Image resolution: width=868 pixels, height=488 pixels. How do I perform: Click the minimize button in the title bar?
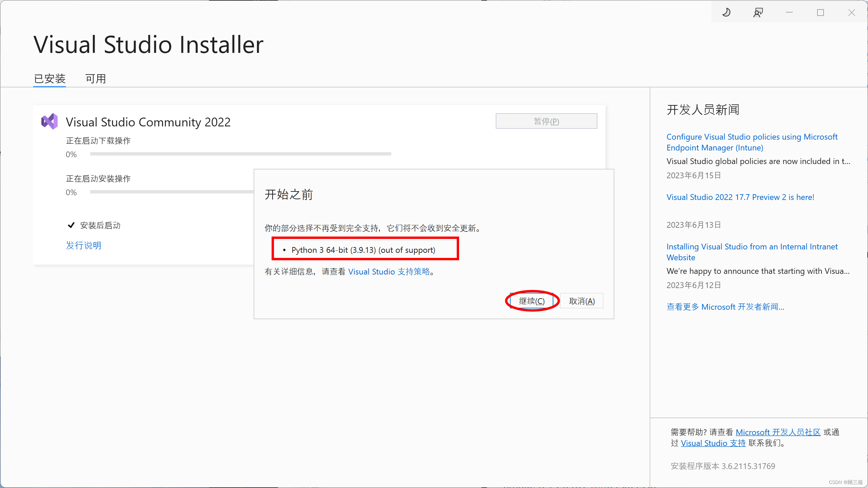tap(789, 12)
